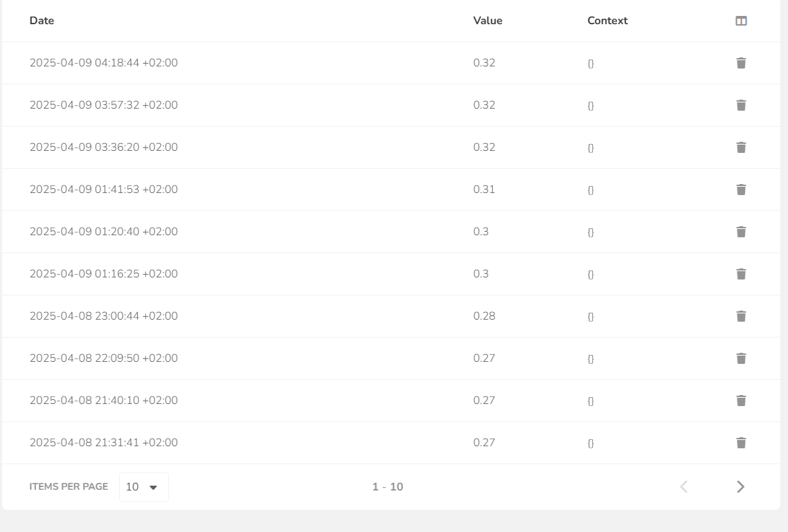Delete the 01:41:53 entry with trash icon

click(x=741, y=190)
